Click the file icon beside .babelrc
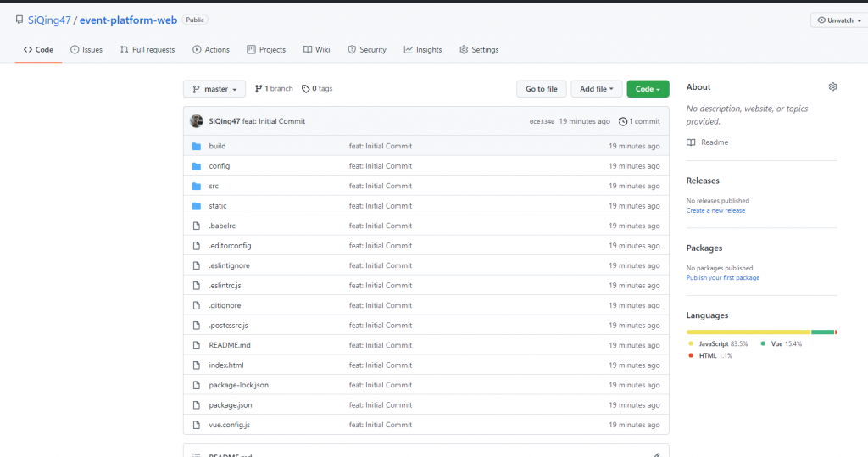The width and height of the screenshot is (868, 457). tap(197, 226)
